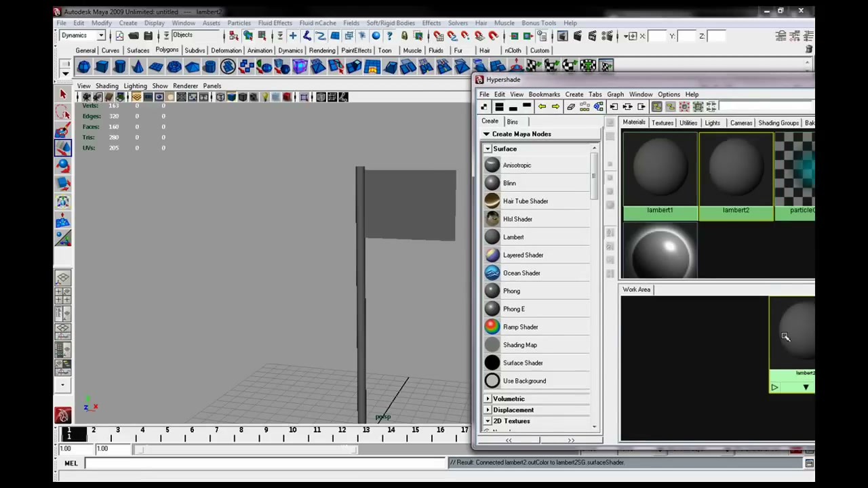The height and width of the screenshot is (488, 868).
Task: Click frame 10 on the time slider
Action: coord(292,430)
